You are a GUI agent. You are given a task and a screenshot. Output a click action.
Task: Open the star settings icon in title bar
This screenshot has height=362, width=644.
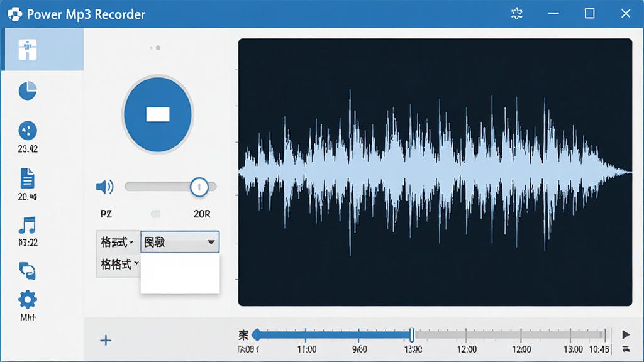tap(517, 14)
